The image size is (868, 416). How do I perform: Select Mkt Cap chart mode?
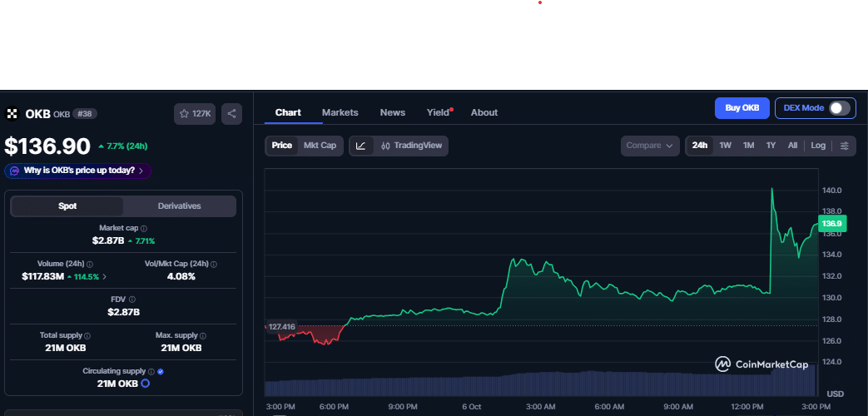[x=320, y=146]
